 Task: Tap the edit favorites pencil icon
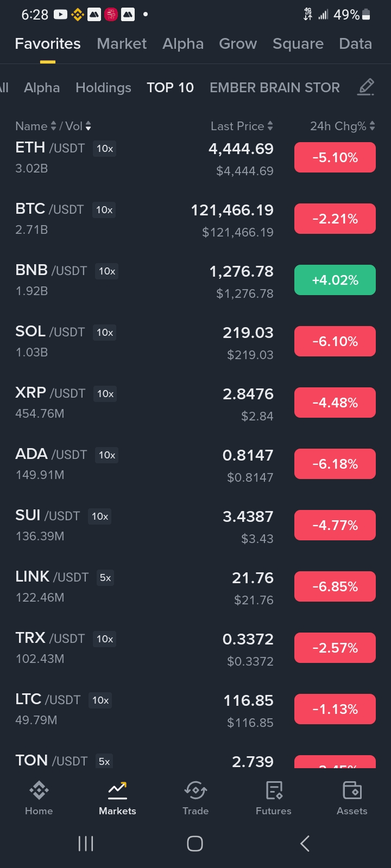[365, 87]
